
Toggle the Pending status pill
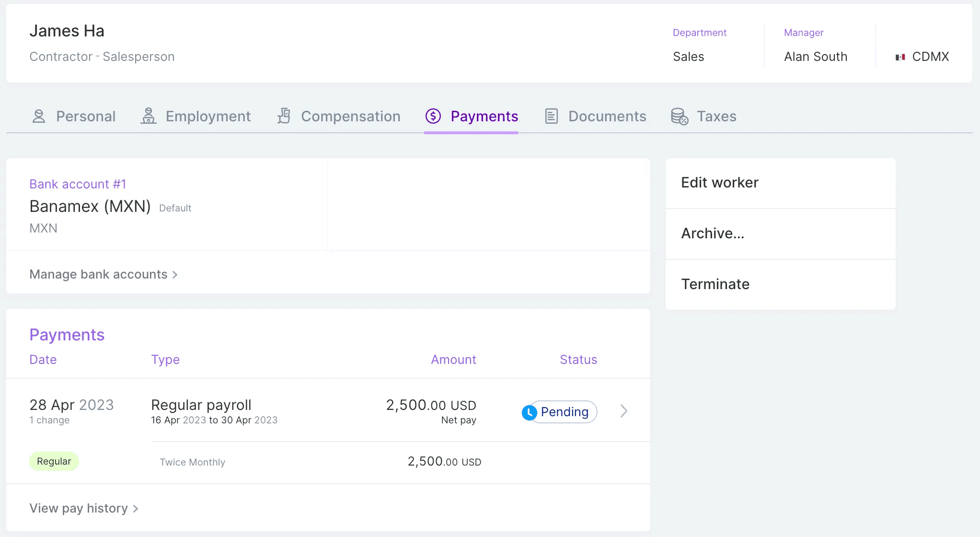pyautogui.click(x=559, y=412)
